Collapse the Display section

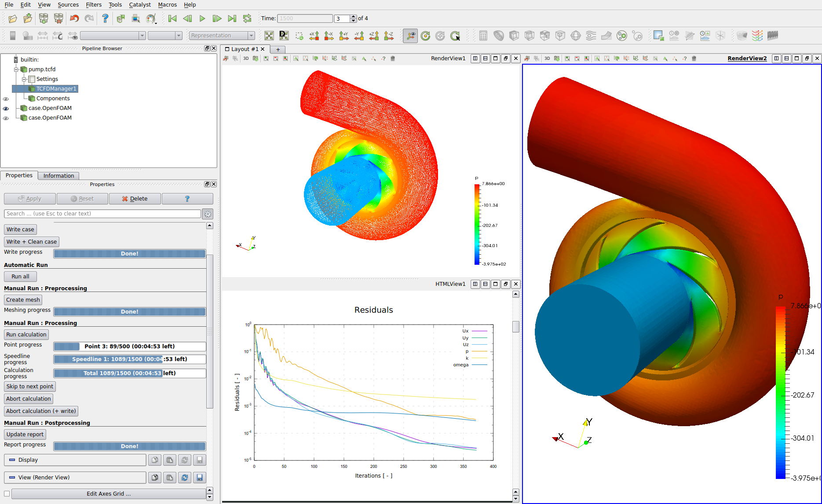tap(12, 460)
